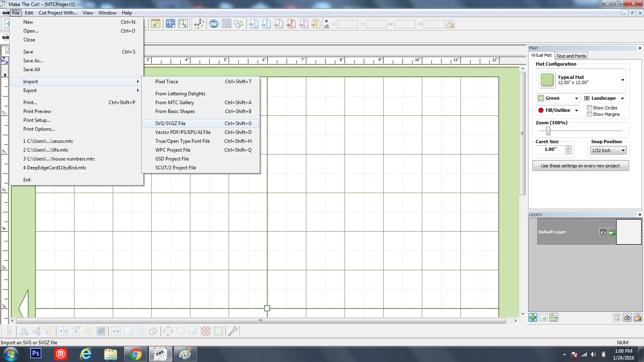Screen dimensions: 644x362
Task: Enable the Show Circles checkbox
Action: (x=589, y=108)
